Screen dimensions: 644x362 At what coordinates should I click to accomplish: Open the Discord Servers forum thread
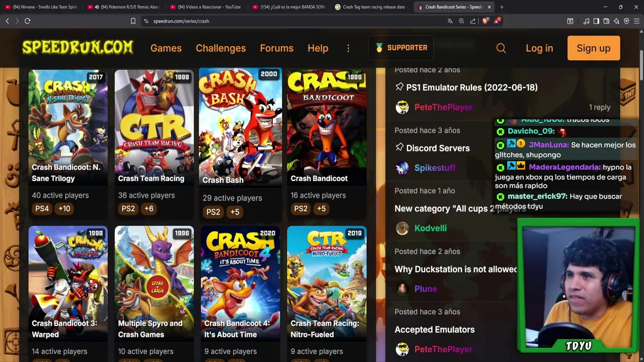438,148
